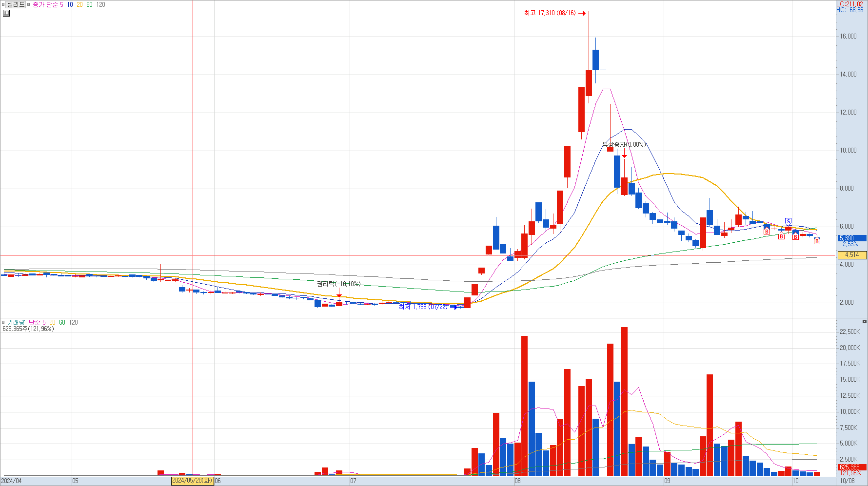This screenshot has width=868, height=486.
Task: Click the 권리락(-10.10%) event label
Action: (339, 284)
